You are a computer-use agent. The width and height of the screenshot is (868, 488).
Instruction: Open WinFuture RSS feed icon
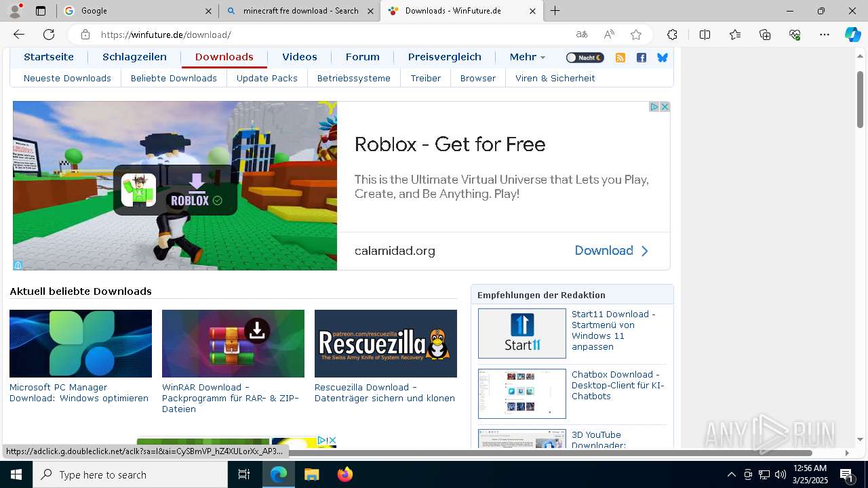click(620, 58)
